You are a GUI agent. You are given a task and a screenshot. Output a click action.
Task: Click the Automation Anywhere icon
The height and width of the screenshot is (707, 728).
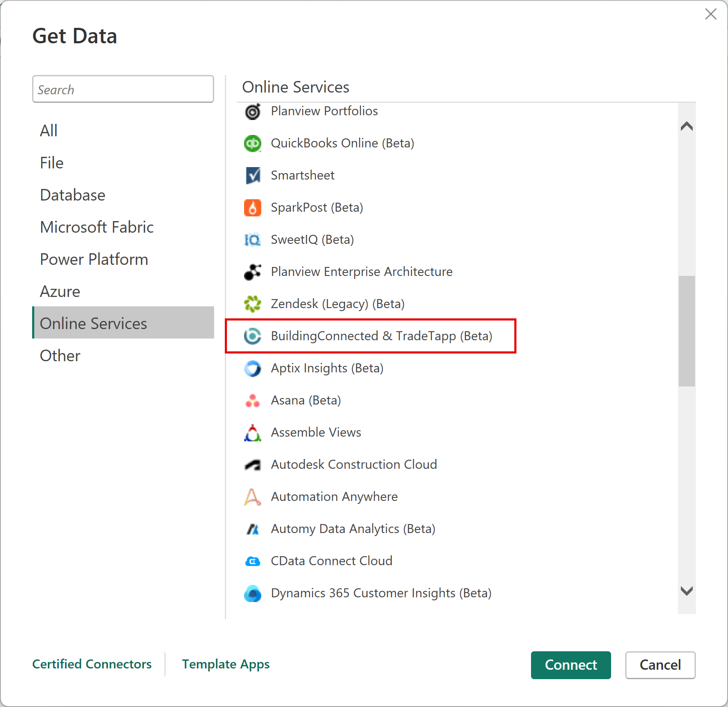(x=253, y=497)
